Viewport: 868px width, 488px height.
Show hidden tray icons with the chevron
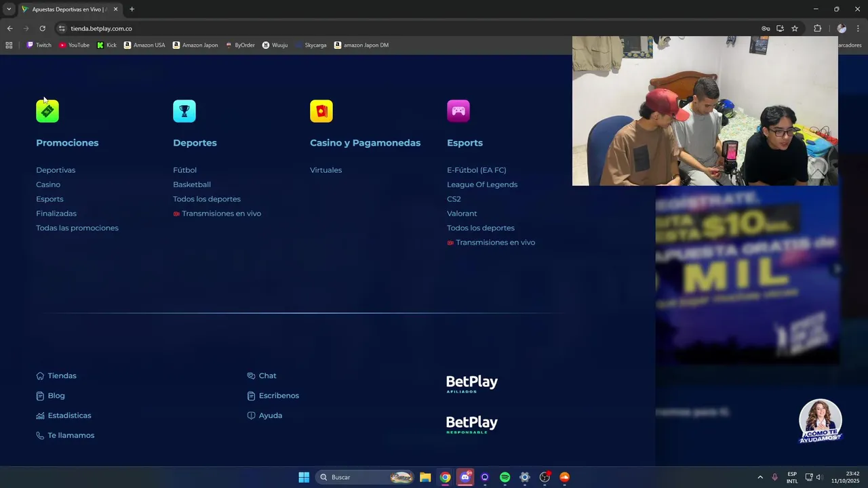click(x=759, y=477)
